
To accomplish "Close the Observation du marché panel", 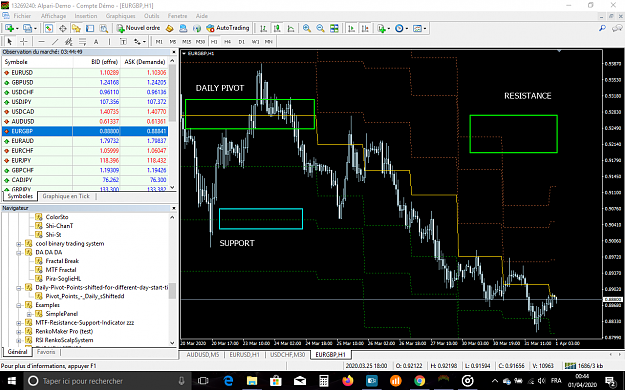I will [173, 52].
